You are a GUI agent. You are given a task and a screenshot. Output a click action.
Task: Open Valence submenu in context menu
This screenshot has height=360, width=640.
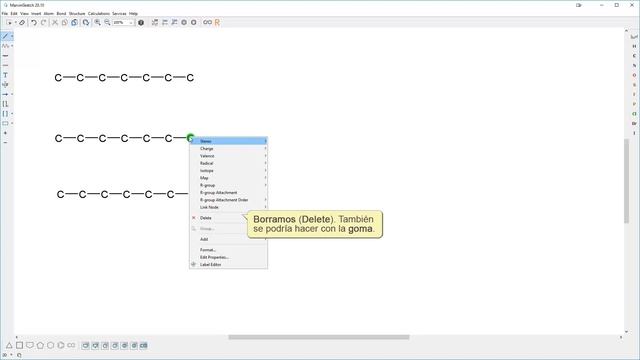coord(229,156)
